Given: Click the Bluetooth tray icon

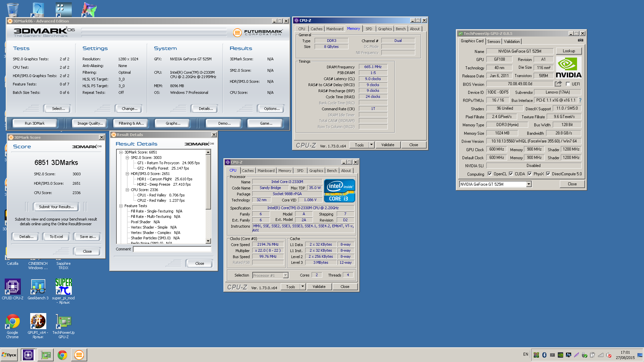Looking at the screenshot, I should tap(544, 355).
